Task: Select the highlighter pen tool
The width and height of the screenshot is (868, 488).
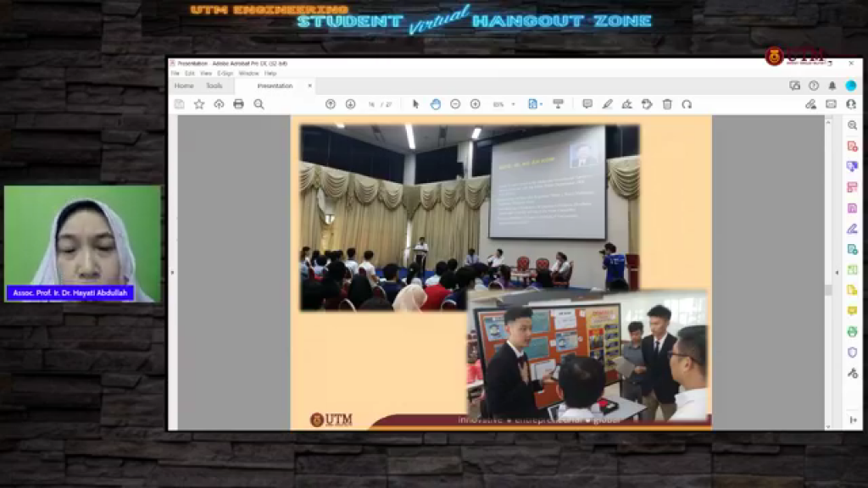Action: click(x=607, y=104)
